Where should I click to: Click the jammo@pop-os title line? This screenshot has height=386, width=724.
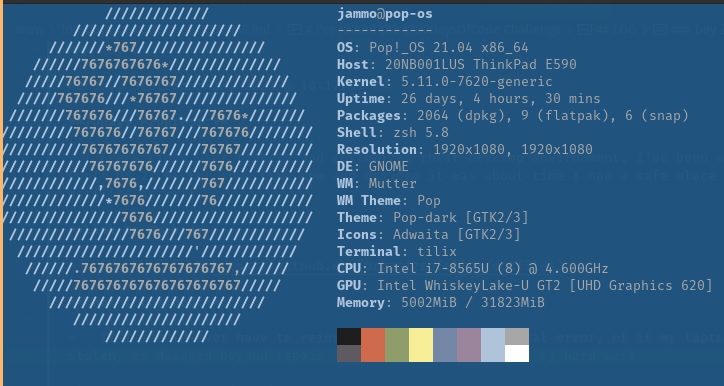pos(385,14)
